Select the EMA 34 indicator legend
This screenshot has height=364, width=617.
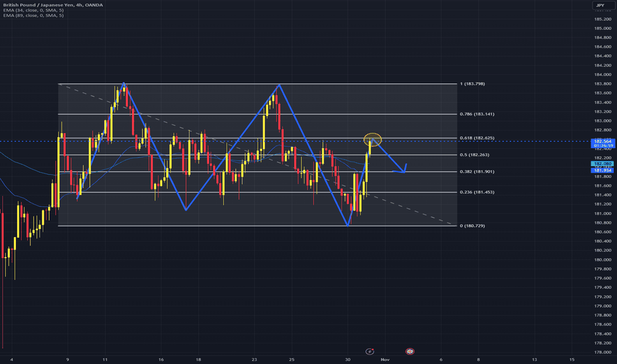point(34,10)
